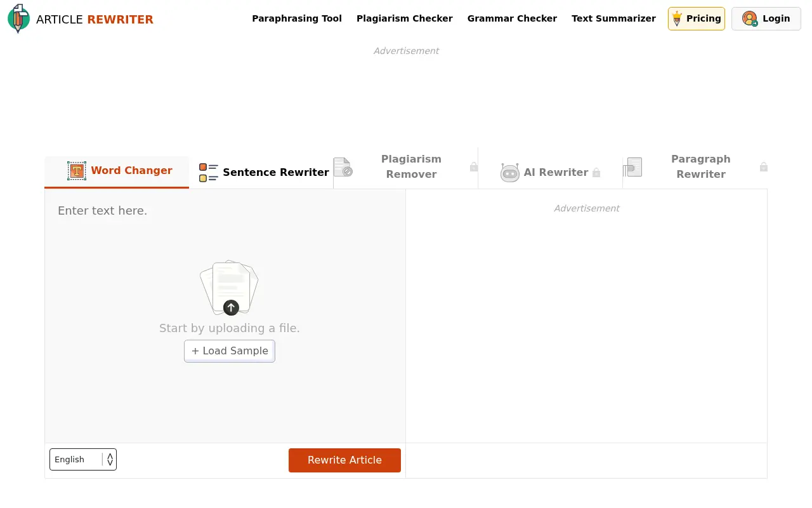812x508 pixels.
Task: Click the lock on Plagiarism Remover tab
Action: point(473,167)
